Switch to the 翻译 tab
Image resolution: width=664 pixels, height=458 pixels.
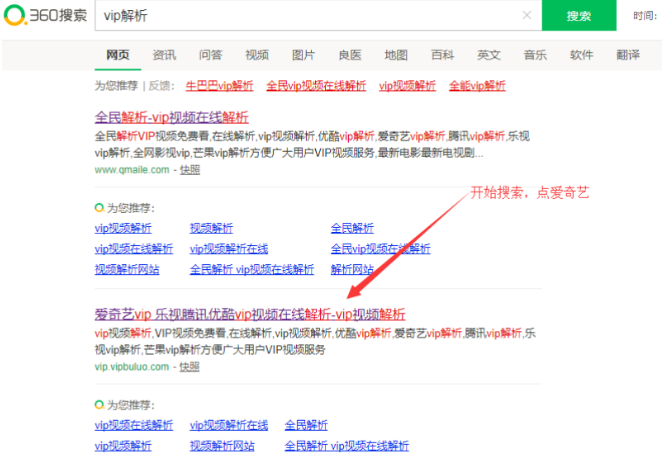pos(628,55)
